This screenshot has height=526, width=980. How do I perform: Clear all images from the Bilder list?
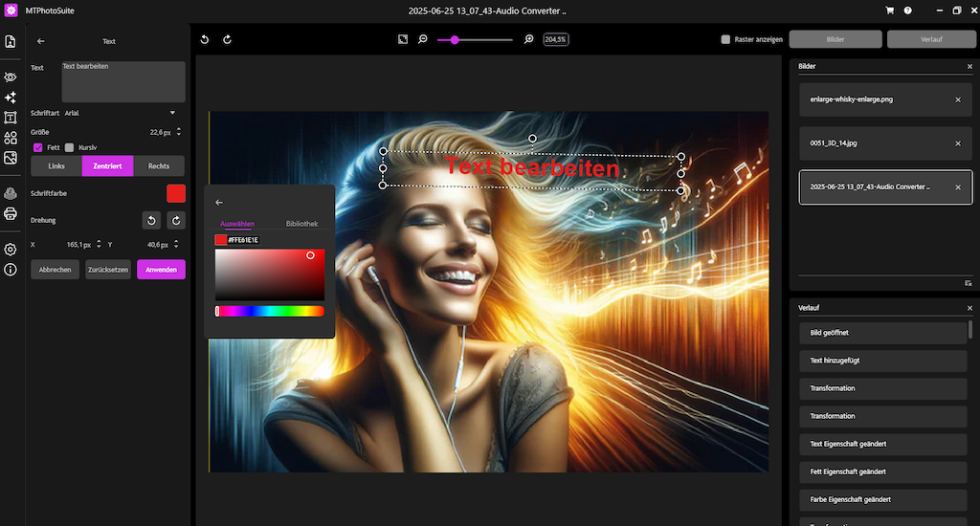[969, 283]
